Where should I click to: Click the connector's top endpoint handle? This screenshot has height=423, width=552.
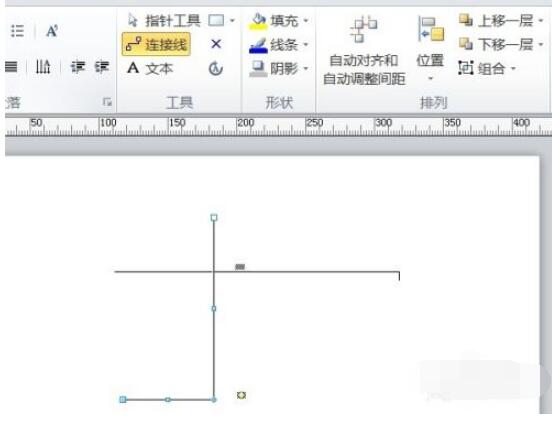pos(214,217)
